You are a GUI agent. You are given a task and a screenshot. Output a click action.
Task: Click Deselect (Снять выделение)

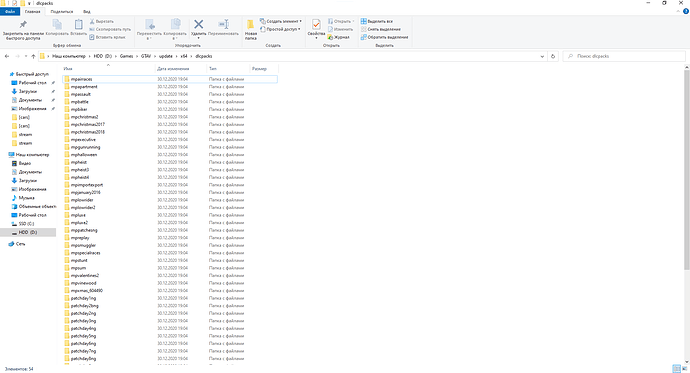(x=381, y=29)
